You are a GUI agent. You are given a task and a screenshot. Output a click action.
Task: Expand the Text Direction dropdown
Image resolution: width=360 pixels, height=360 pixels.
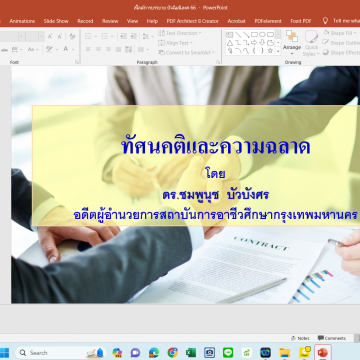180,33
